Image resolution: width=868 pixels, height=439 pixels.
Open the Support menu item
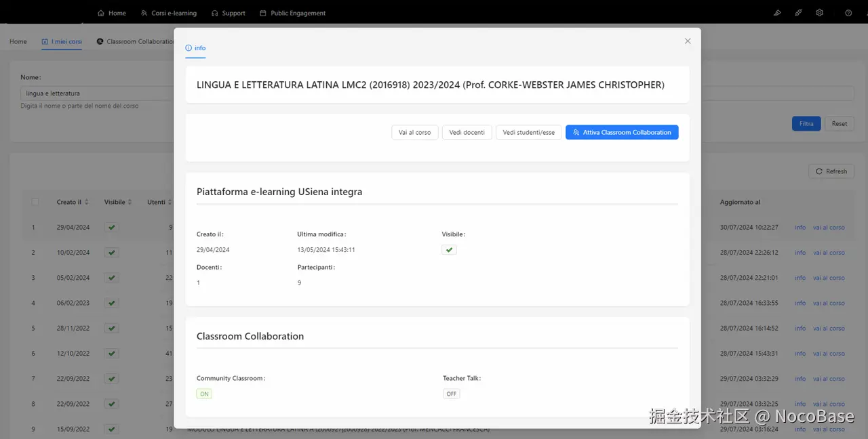229,13
